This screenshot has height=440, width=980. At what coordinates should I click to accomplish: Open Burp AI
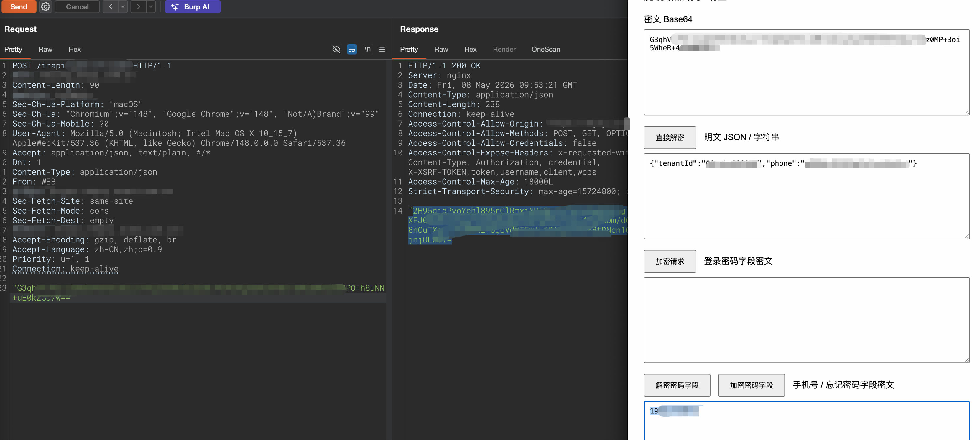click(x=193, y=6)
